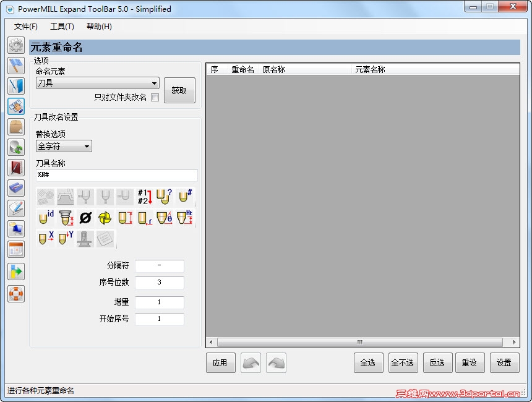Click the green arrow export sidebar icon
This screenshot has width=532, height=402.
pos(16,272)
